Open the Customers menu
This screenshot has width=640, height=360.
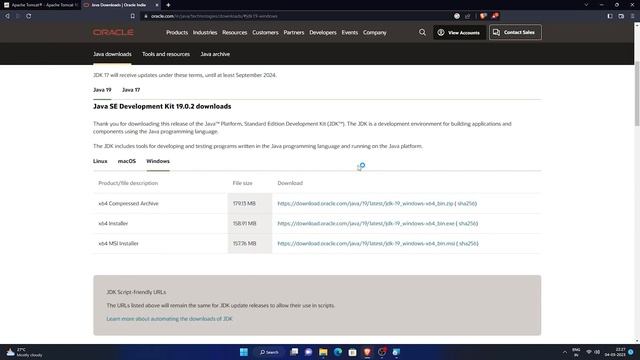[x=265, y=32]
